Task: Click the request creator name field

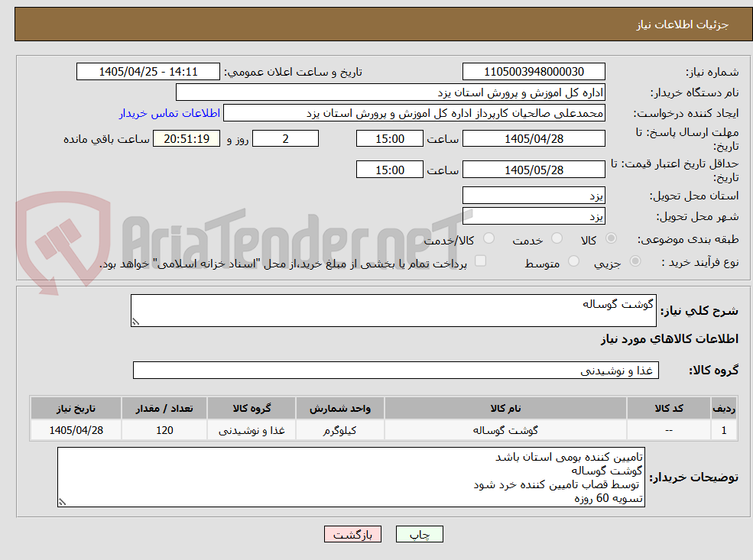Action: point(414,113)
